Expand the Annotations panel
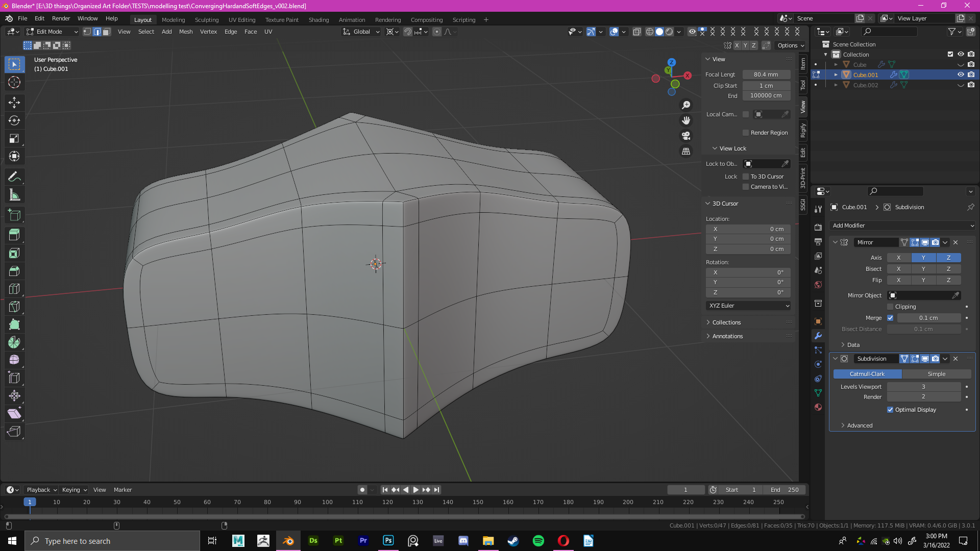Image resolution: width=980 pixels, height=551 pixels. tap(727, 336)
